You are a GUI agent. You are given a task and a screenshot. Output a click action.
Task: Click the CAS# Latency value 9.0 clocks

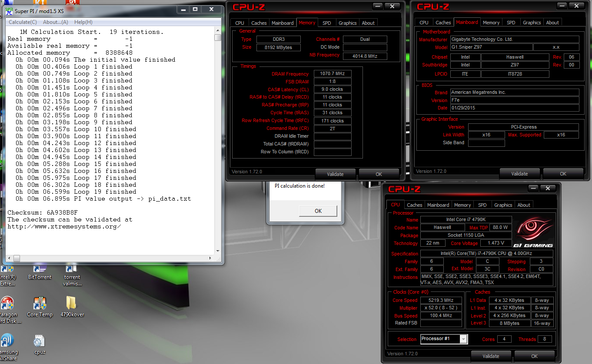tap(333, 89)
